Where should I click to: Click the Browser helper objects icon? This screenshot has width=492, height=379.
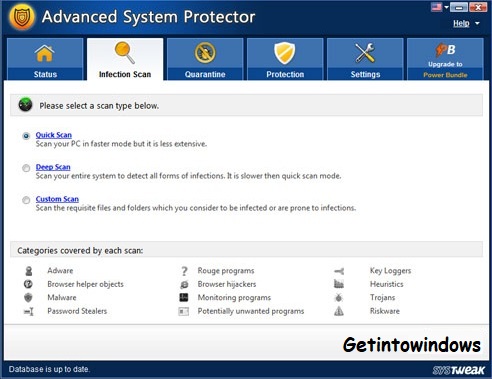click(28, 284)
